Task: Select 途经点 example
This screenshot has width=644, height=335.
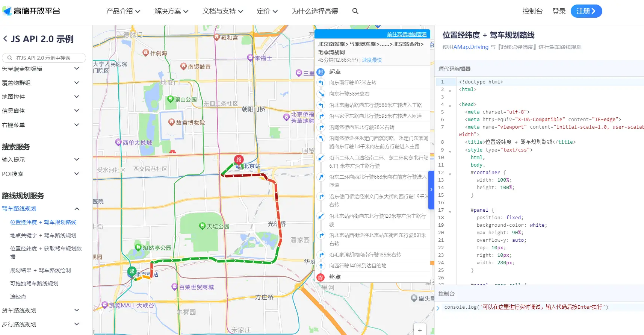Action: tap(18, 297)
